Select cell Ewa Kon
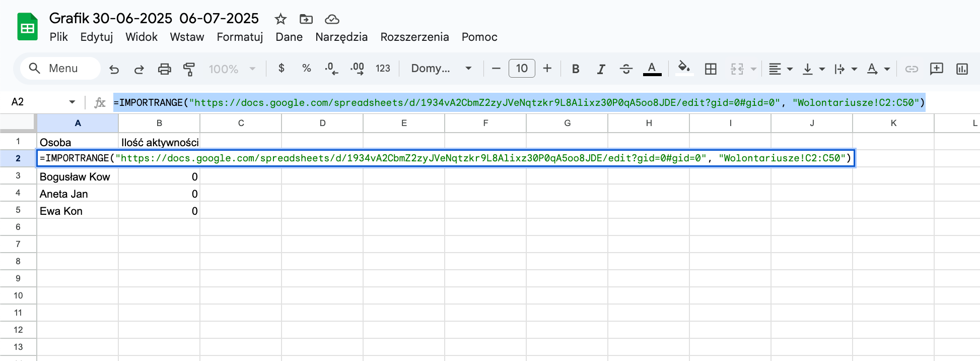The height and width of the screenshot is (361, 980). point(78,210)
